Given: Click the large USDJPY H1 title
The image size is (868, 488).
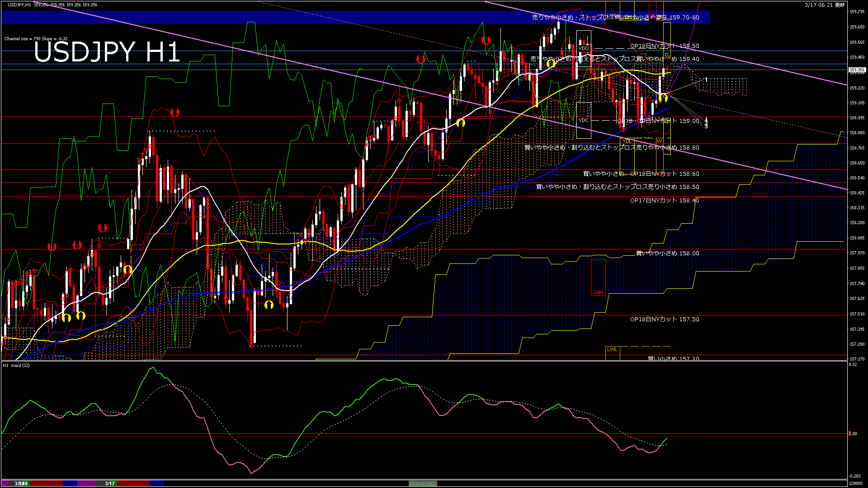Looking at the screenshot, I should tap(107, 52).
